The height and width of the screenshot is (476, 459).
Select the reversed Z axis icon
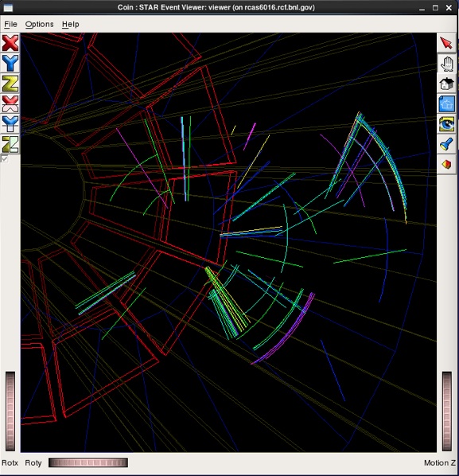pyautogui.click(x=10, y=144)
